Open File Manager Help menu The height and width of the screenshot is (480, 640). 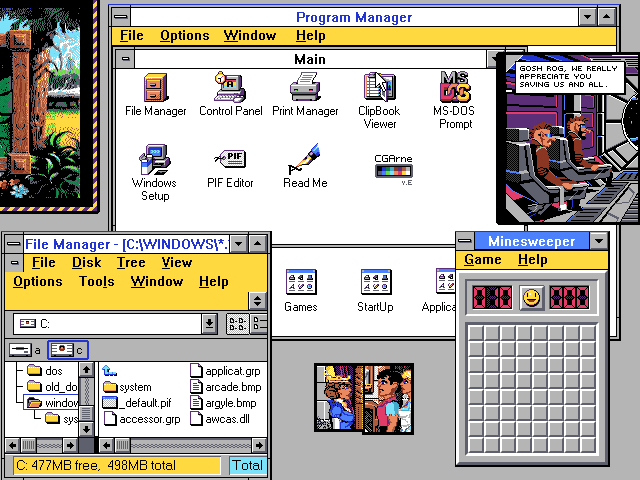click(213, 281)
